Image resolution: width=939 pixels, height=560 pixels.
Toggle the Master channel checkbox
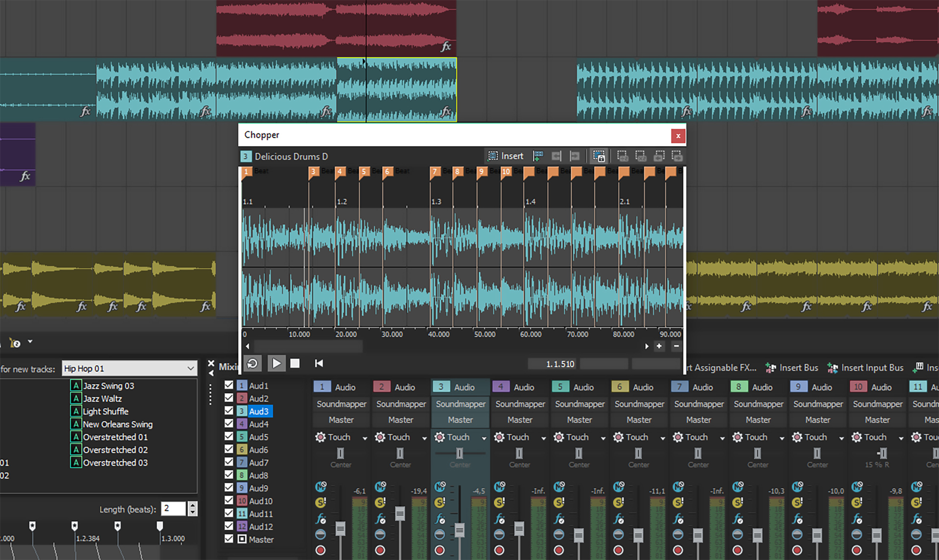point(228,538)
